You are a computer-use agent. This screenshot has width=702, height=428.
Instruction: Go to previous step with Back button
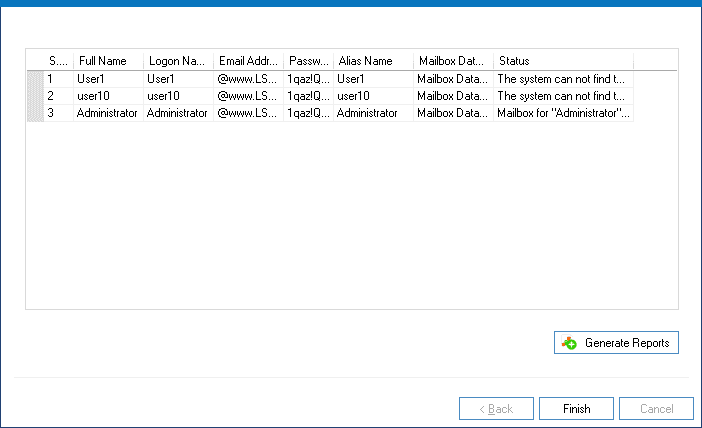point(496,408)
